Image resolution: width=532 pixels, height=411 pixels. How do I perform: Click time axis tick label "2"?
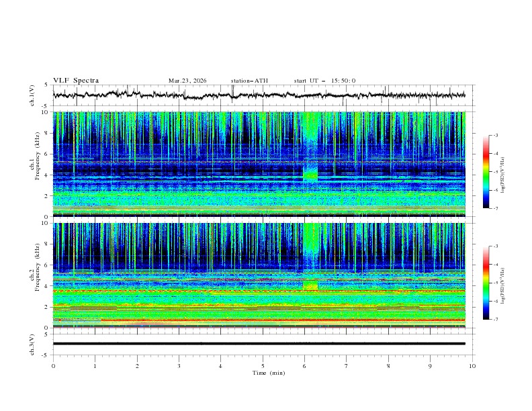tap(137, 366)
